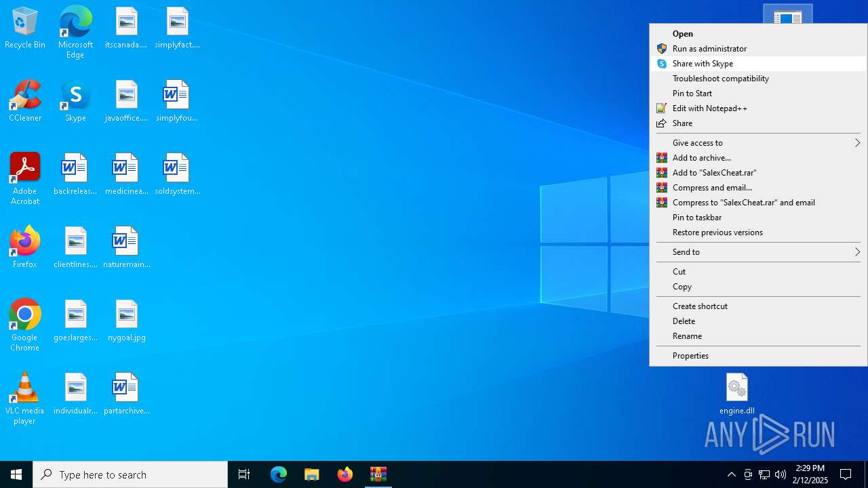Choose Open in the context menu

point(758,34)
